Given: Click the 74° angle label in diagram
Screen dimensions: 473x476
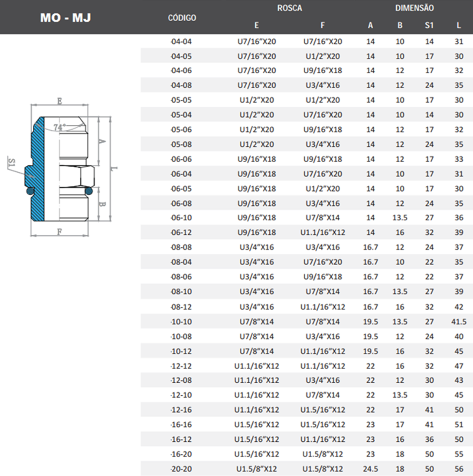Looking at the screenshot, I should pyautogui.click(x=60, y=127).
